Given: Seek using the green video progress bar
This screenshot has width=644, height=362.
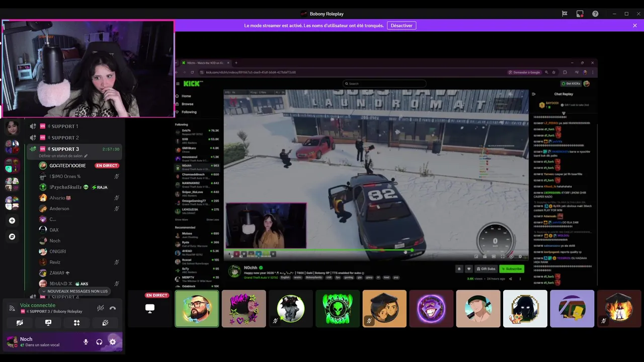Looking at the screenshot, I should pos(376,250).
